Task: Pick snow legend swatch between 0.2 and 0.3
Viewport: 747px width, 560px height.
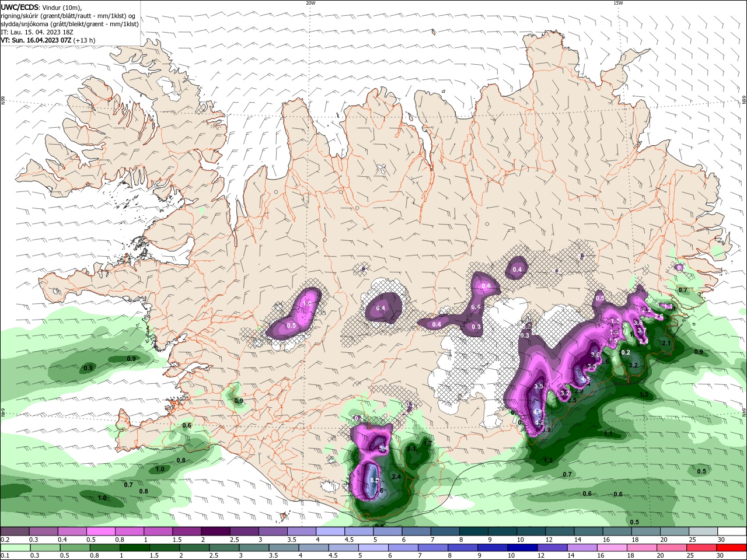Action: point(15,531)
